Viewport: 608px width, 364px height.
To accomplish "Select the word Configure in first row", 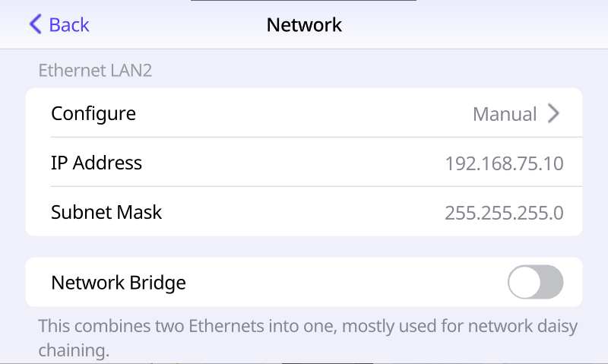I will point(93,114).
